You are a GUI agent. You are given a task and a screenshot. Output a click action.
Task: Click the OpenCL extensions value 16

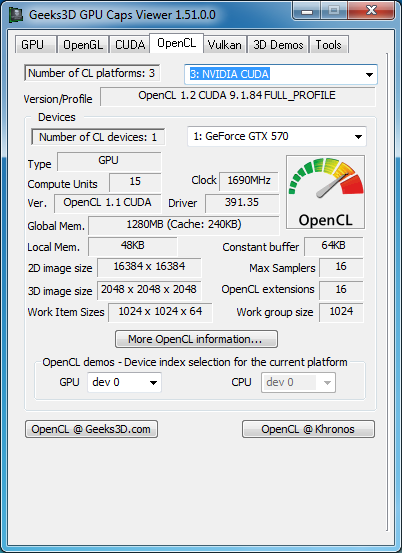point(341,290)
